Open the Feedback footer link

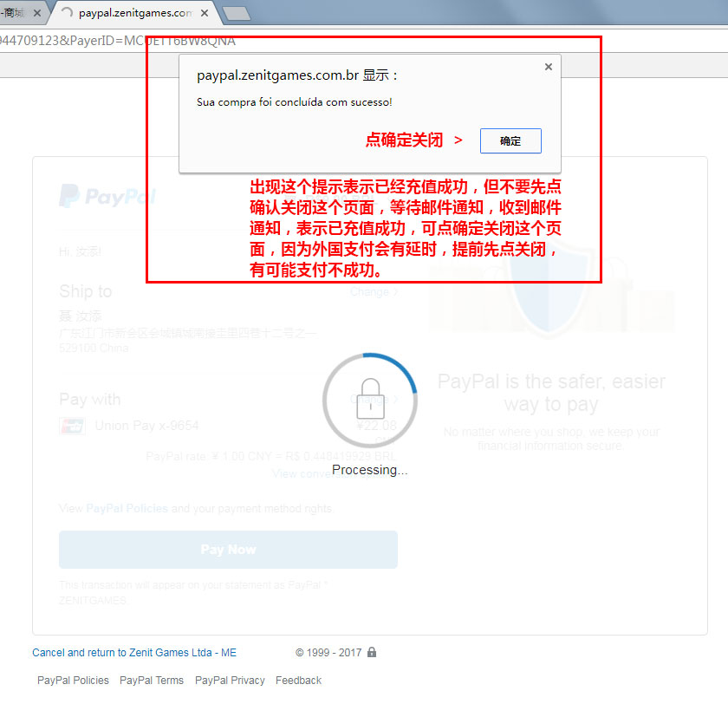(298, 681)
